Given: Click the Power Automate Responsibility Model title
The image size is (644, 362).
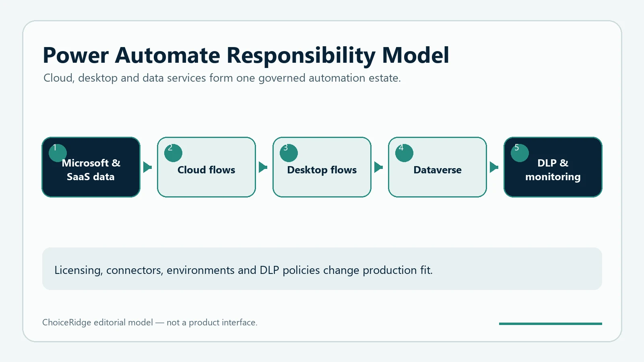Looking at the screenshot, I should click(246, 56).
